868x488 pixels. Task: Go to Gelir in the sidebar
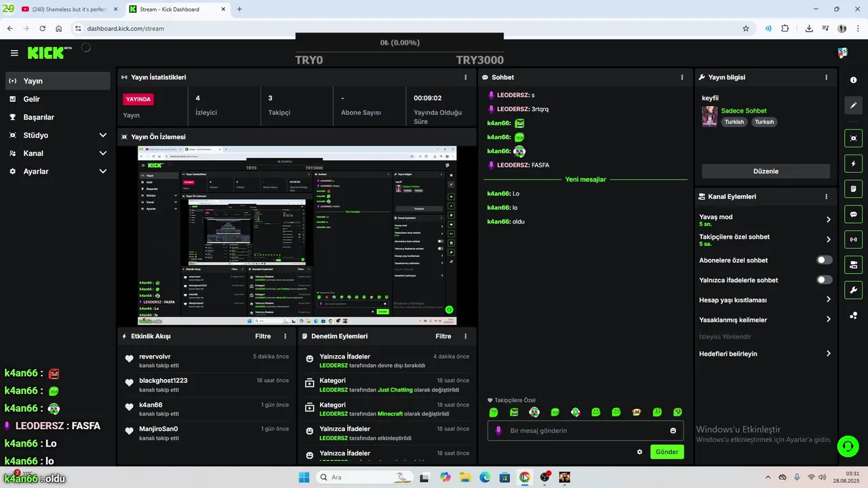57,99
